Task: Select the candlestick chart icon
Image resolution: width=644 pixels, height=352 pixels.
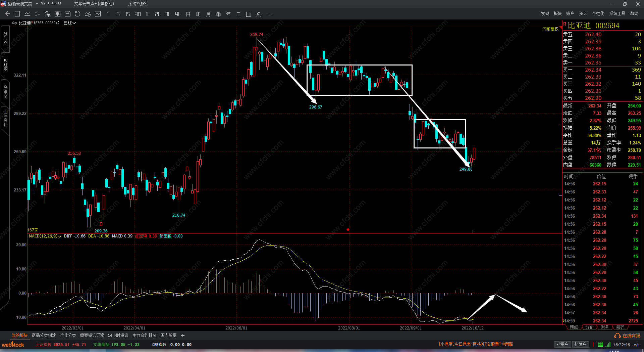Action: 38,14
